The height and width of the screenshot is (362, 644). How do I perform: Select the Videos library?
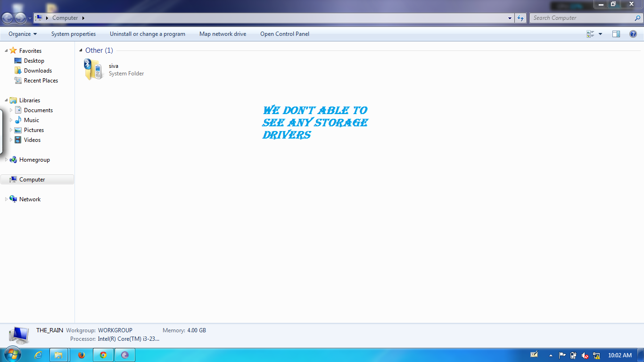click(x=32, y=140)
